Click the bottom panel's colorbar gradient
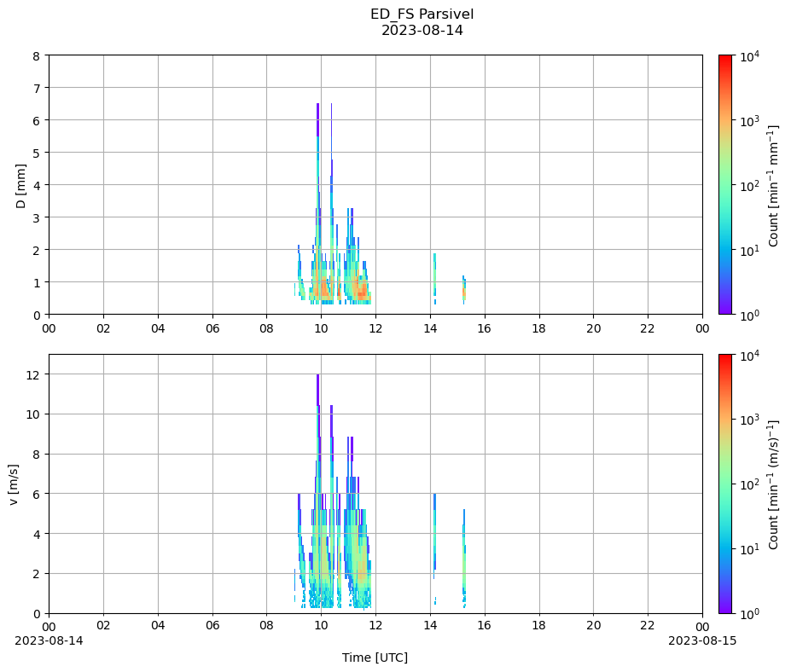This screenshot has height=672, width=791. pyautogui.click(x=725, y=484)
